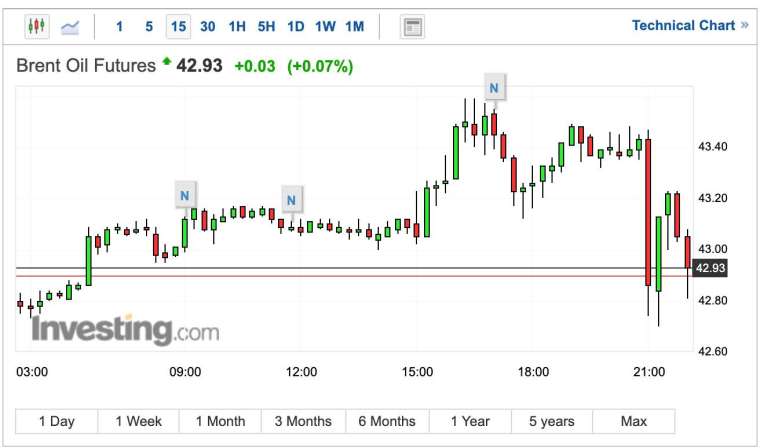Select the 1H interval
Viewport: 760px width, 448px height.
pyautogui.click(x=237, y=26)
